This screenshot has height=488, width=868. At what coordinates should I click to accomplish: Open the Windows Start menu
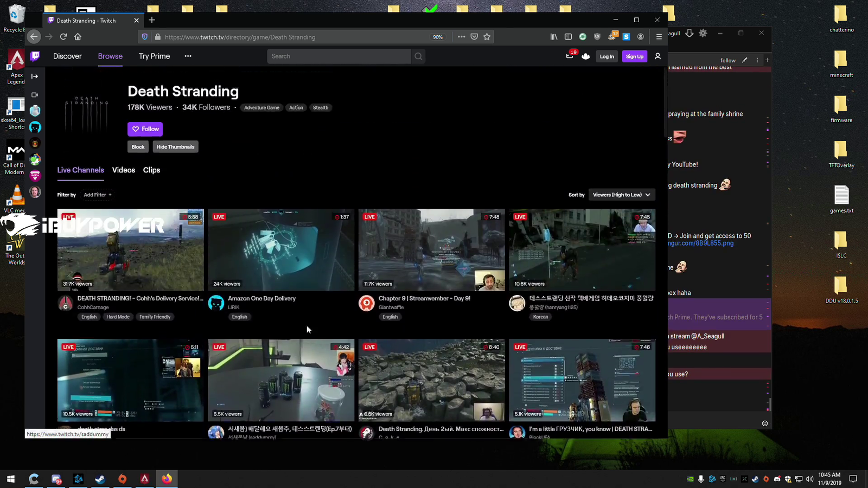tap(11, 479)
